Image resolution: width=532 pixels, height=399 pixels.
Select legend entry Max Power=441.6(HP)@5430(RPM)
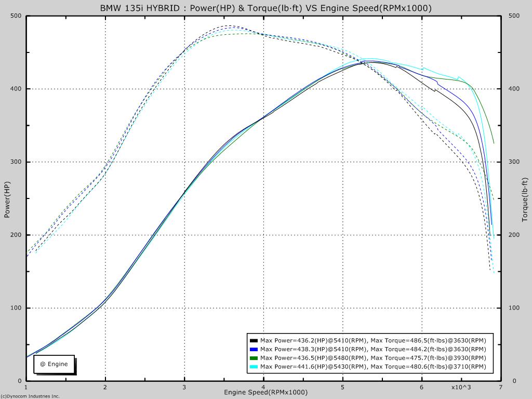[x=373, y=367]
